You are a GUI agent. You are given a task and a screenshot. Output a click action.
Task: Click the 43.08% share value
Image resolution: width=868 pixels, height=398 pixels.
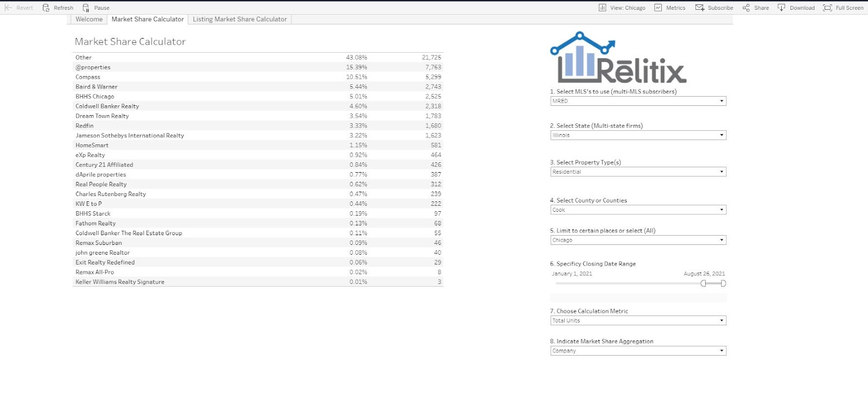click(x=356, y=58)
